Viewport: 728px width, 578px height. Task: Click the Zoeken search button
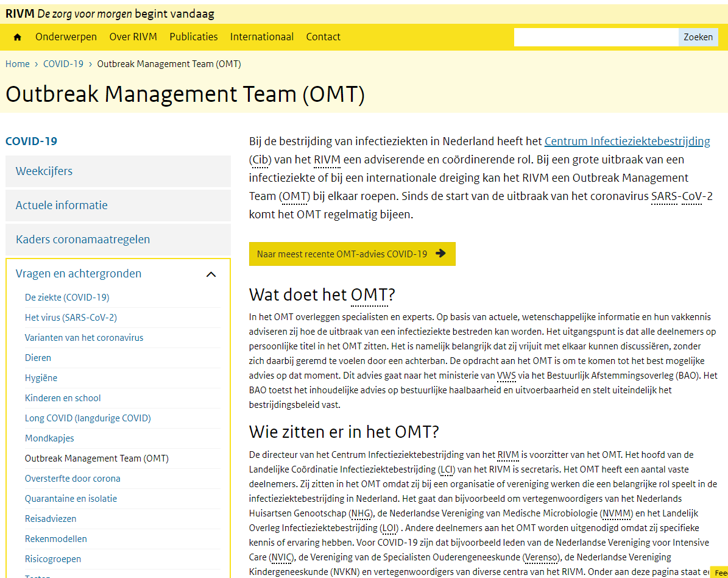coord(698,37)
